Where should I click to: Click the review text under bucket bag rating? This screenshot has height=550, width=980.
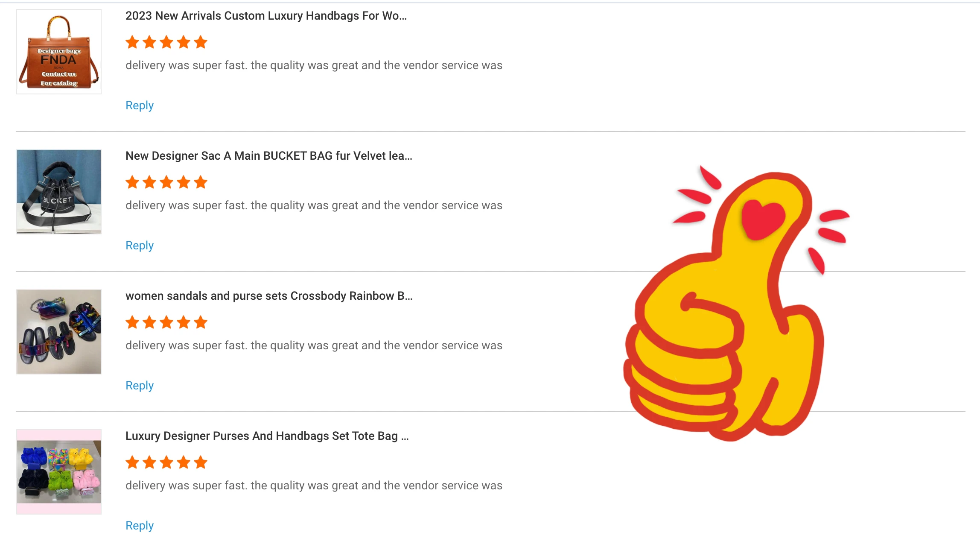[314, 205]
